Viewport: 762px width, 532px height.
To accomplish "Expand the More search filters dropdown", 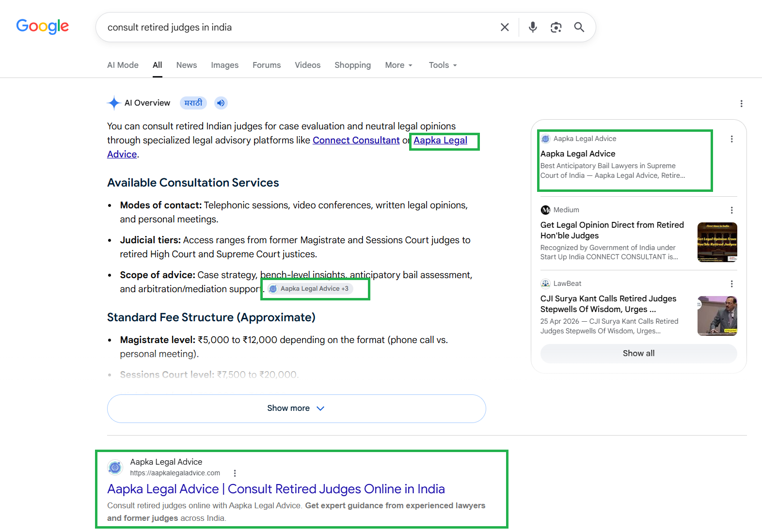I will (x=399, y=65).
